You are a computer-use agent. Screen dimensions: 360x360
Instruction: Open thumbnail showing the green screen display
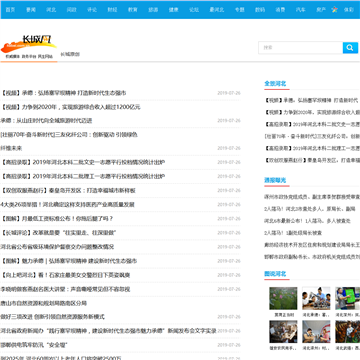[348, 298]
